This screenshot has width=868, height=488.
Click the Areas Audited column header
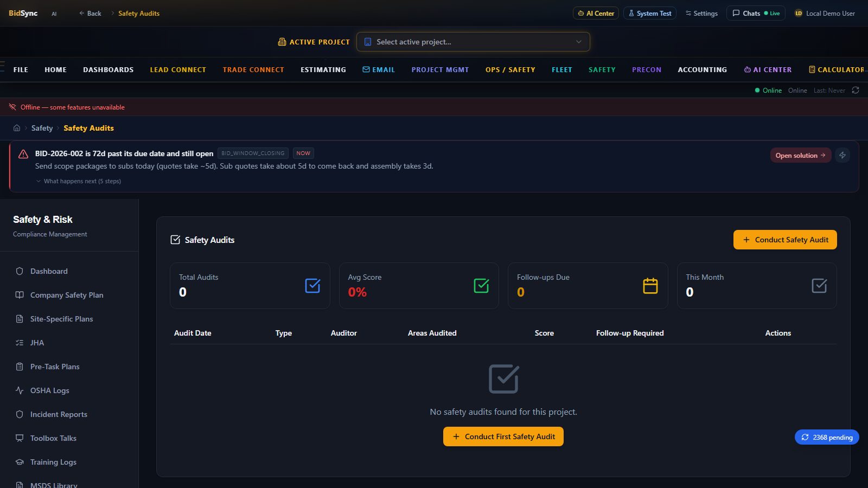coord(432,333)
